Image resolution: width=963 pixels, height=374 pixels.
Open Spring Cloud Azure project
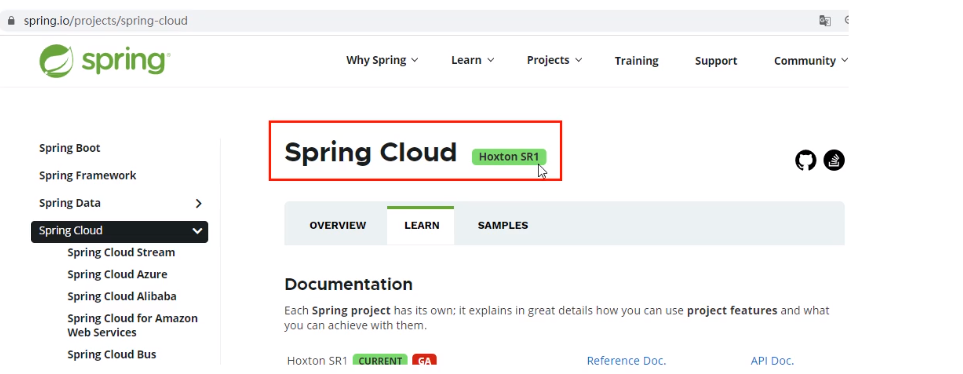117,275
